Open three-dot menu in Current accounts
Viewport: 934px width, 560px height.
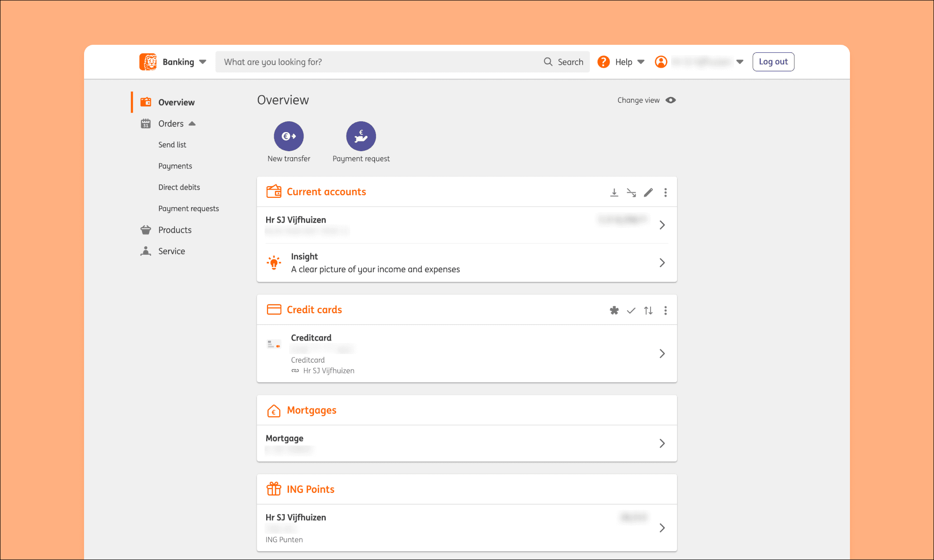(x=665, y=192)
